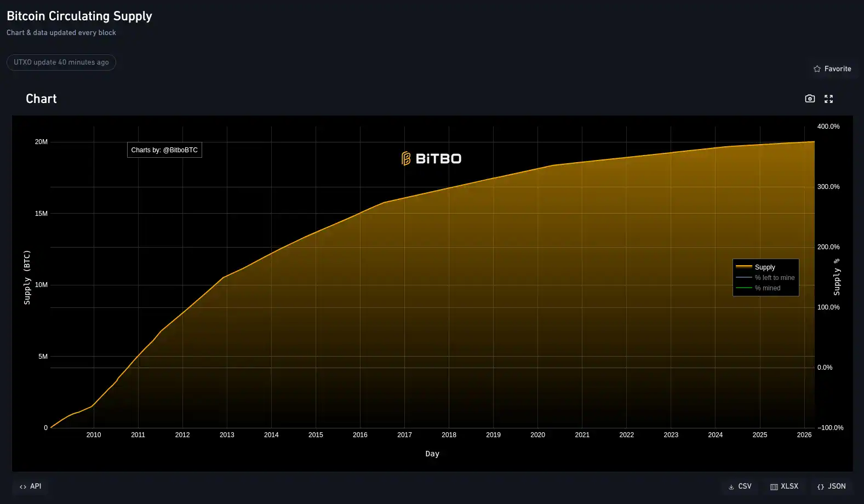Click the −100.0% right axis label

click(831, 428)
